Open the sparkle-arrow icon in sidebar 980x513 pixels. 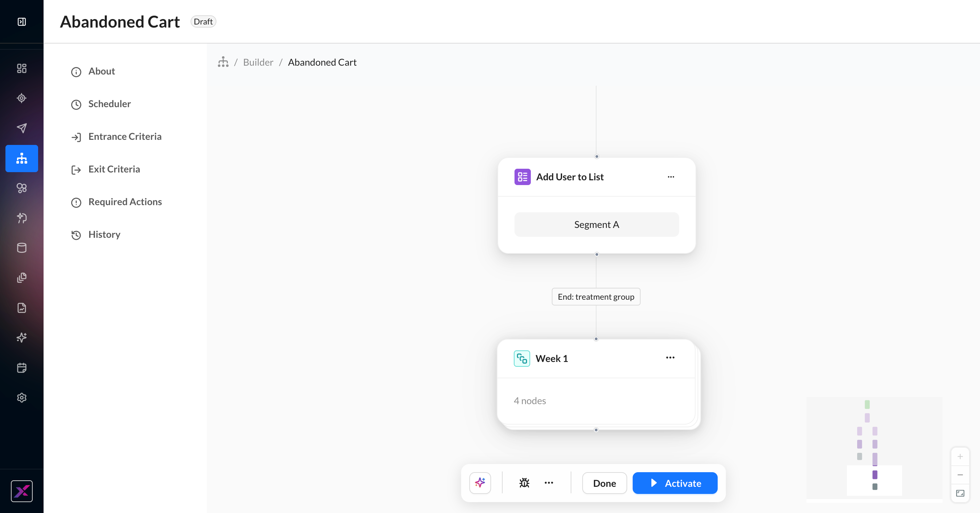(x=22, y=218)
